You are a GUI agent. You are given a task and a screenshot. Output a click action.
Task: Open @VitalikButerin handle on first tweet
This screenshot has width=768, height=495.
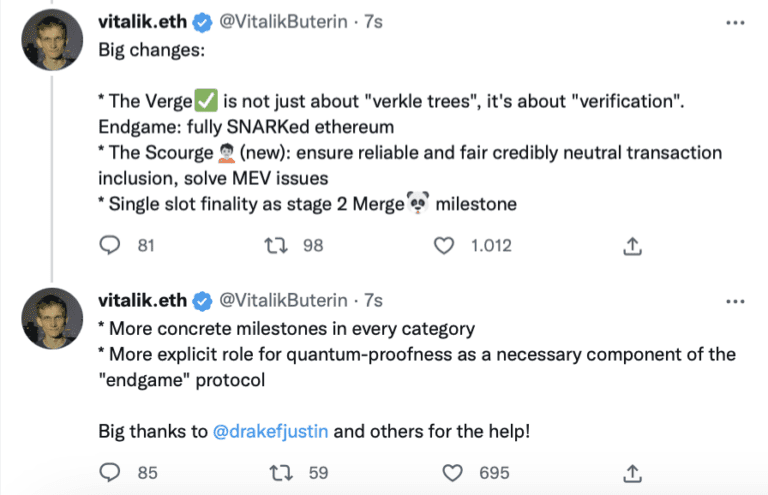[x=283, y=21]
